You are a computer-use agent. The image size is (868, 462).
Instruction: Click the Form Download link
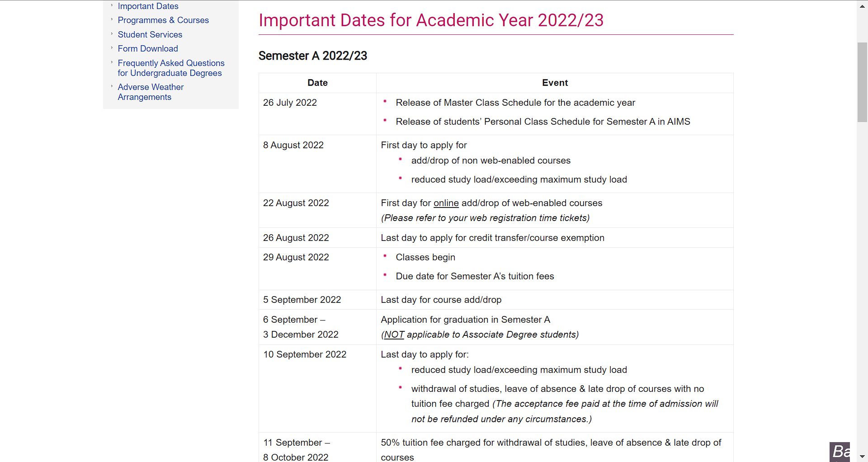tap(148, 49)
